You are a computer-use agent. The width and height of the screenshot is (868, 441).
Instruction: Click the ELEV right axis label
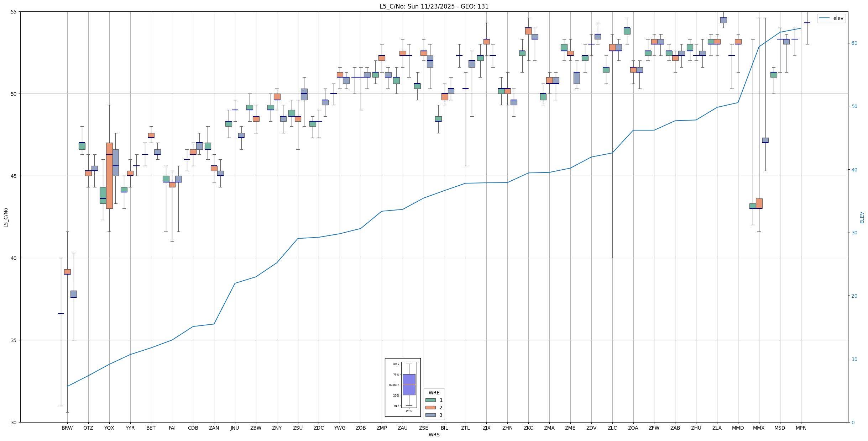862,217
